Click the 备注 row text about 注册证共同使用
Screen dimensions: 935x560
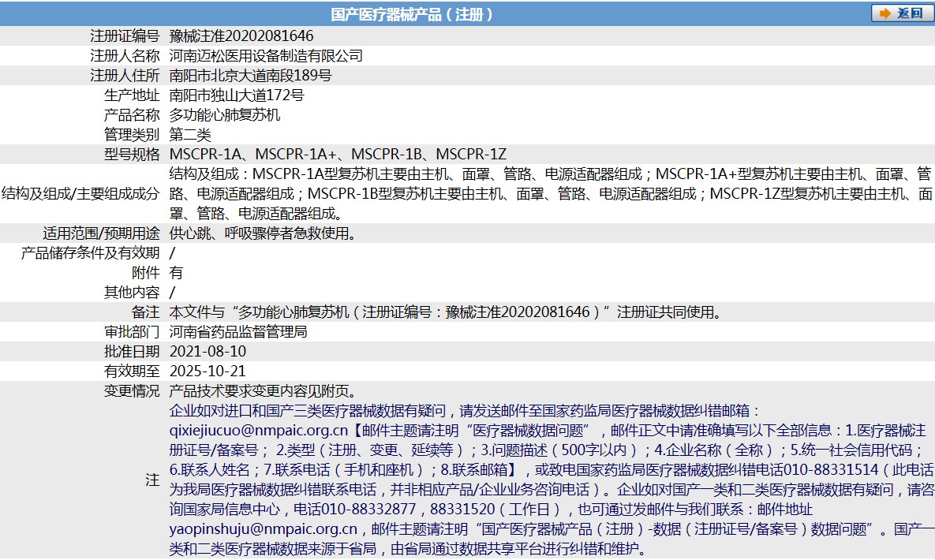[445, 312]
